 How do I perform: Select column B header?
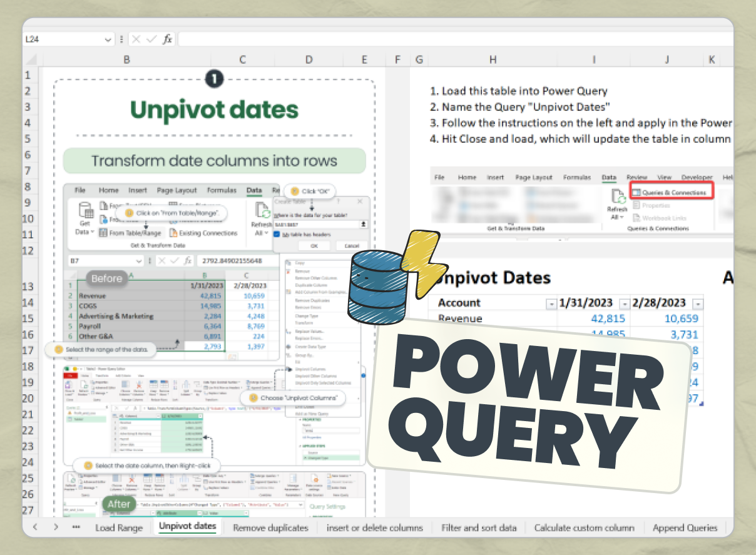click(127, 59)
